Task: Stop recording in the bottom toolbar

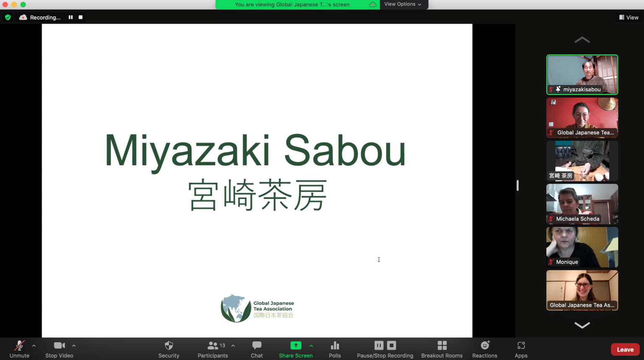Action: [x=392, y=345]
